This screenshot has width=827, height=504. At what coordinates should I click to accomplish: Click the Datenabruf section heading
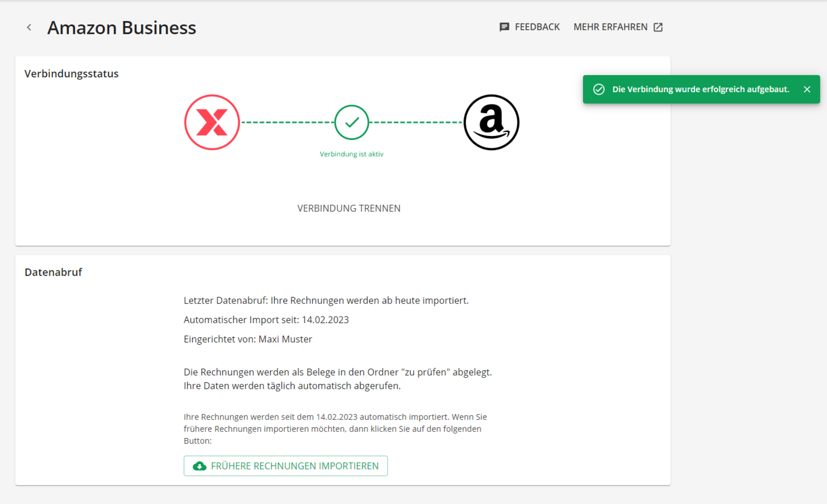point(53,272)
